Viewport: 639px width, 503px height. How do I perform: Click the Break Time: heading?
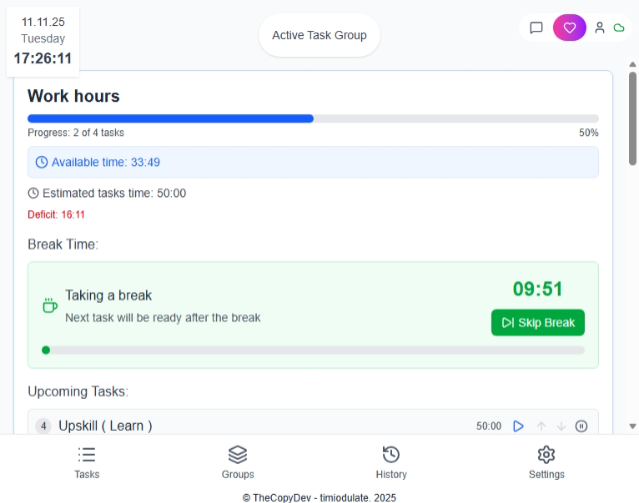click(x=63, y=244)
